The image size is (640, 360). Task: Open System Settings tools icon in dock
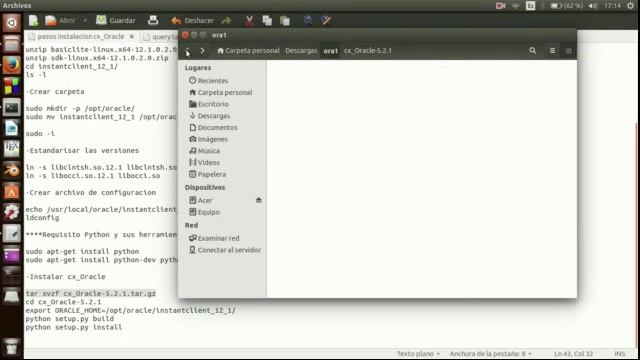(x=11, y=212)
